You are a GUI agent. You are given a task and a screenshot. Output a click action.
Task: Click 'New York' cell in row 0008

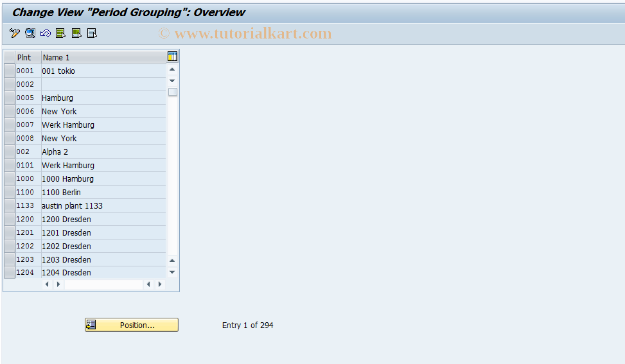[103, 138]
